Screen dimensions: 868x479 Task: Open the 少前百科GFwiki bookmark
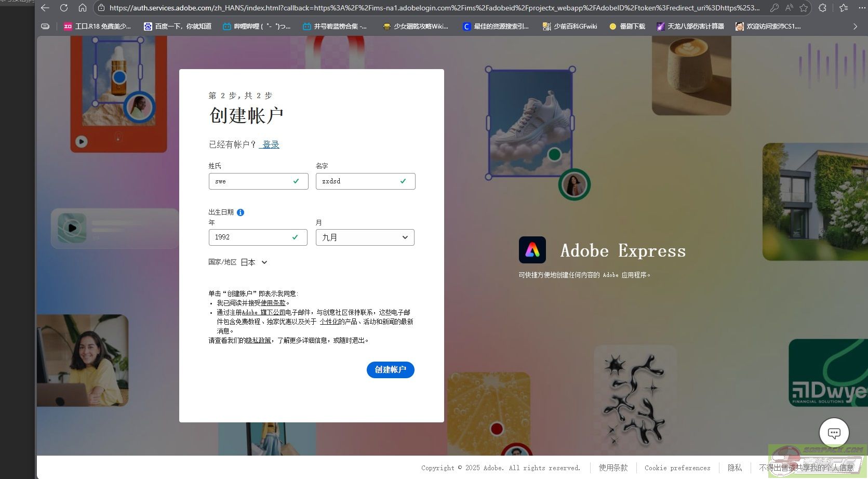570,26
